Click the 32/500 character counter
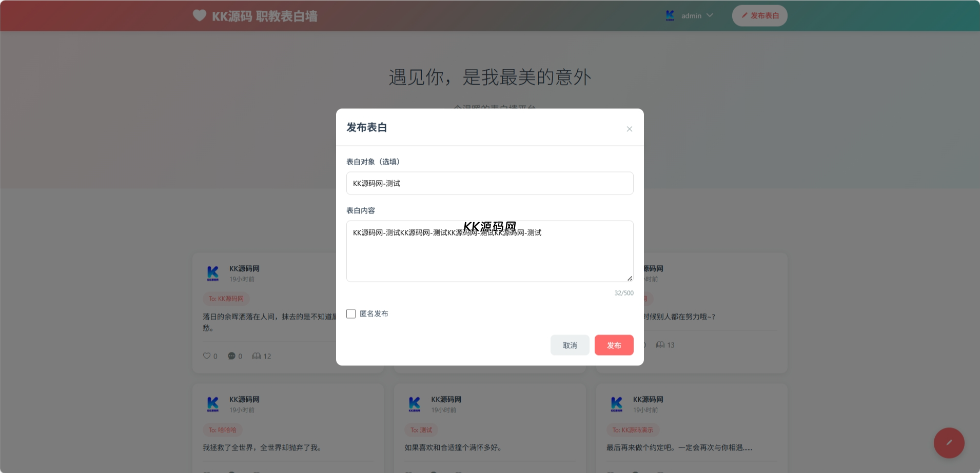This screenshot has height=473, width=980. point(624,293)
